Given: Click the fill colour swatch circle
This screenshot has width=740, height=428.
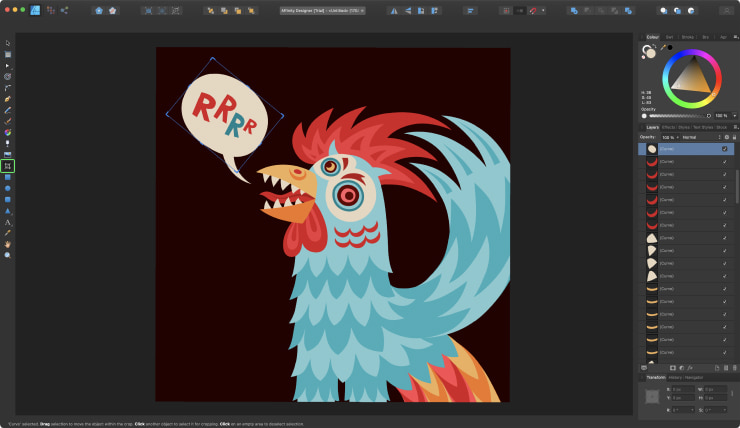Looking at the screenshot, I should click(651, 53).
